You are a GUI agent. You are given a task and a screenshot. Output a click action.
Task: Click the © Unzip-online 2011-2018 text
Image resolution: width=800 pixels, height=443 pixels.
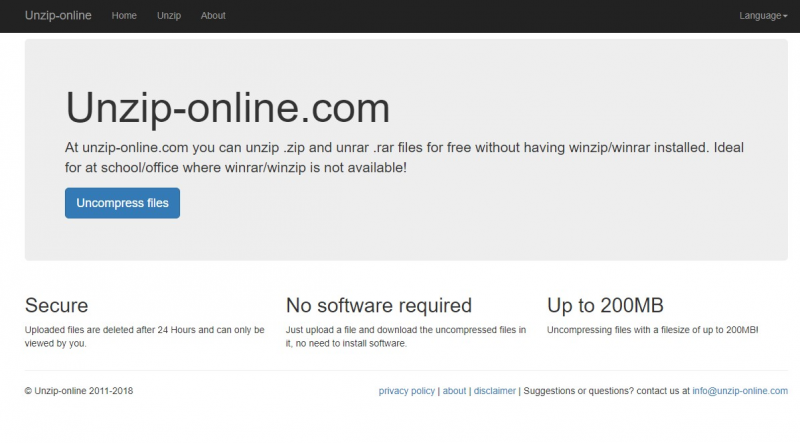coord(79,391)
